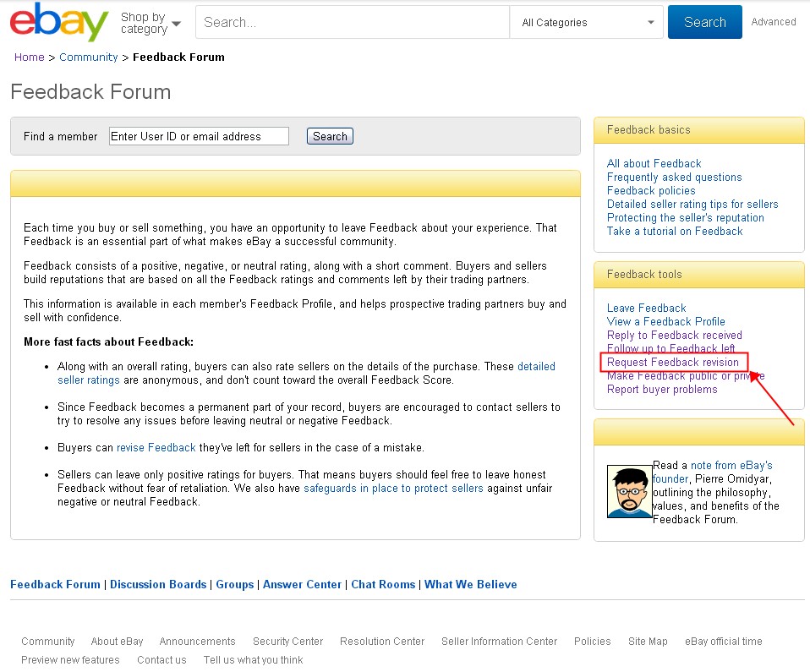Click Advanced next to the search button

[x=773, y=22]
